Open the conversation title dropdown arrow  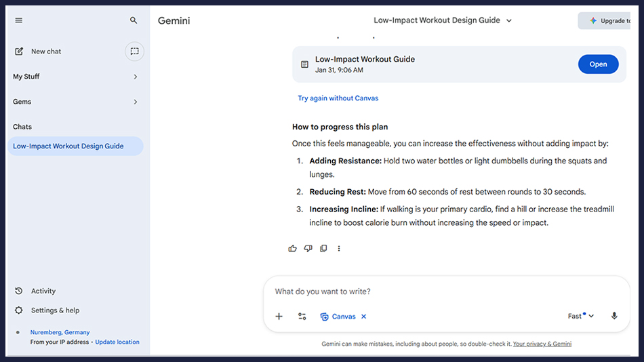click(x=509, y=20)
